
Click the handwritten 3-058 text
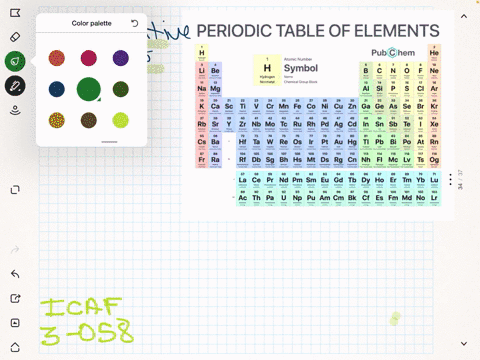tap(87, 332)
